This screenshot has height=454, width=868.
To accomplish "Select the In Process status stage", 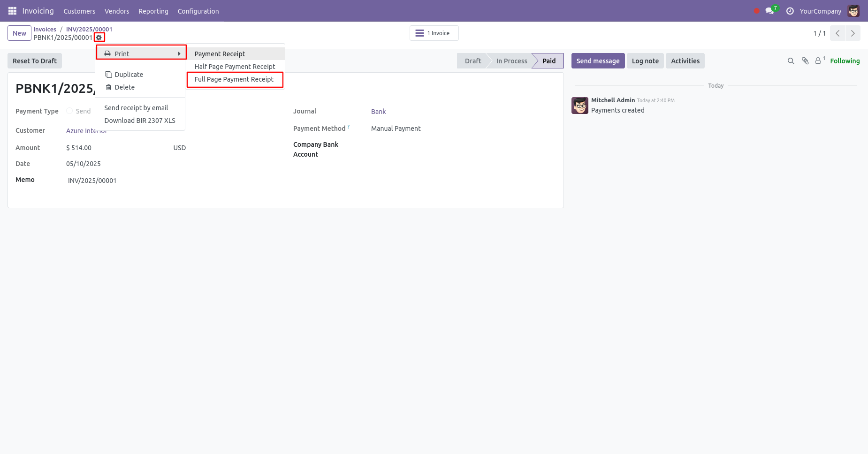I will [511, 61].
